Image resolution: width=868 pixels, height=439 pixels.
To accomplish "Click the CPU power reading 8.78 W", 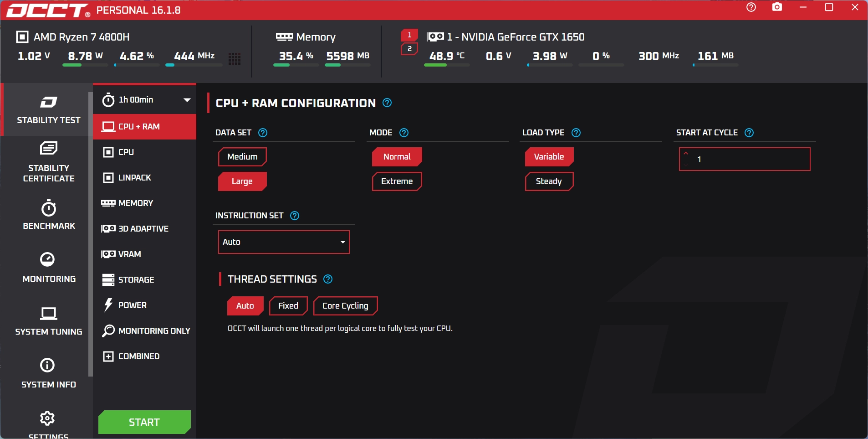I will click(85, 56).
